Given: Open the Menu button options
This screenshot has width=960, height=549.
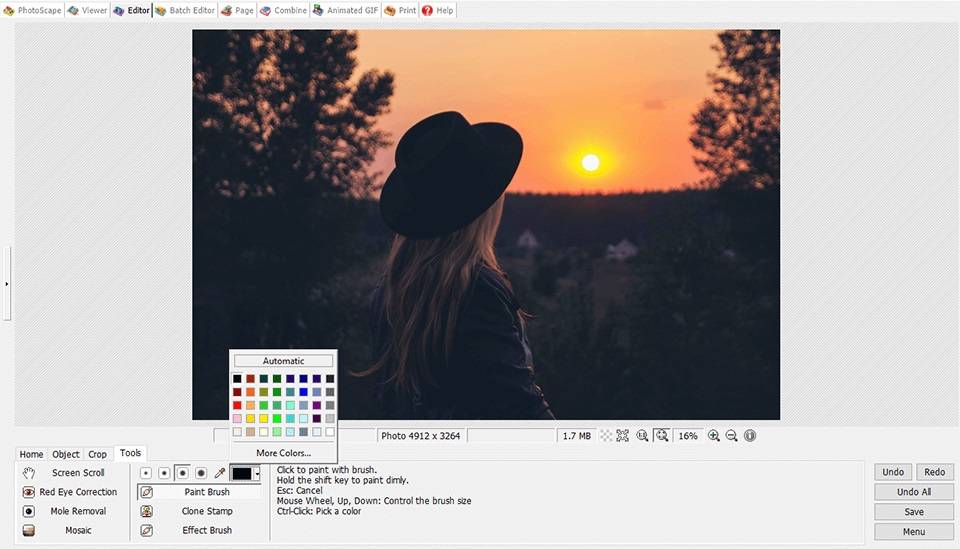Looking at the screenshot, I should click(914, 531).
